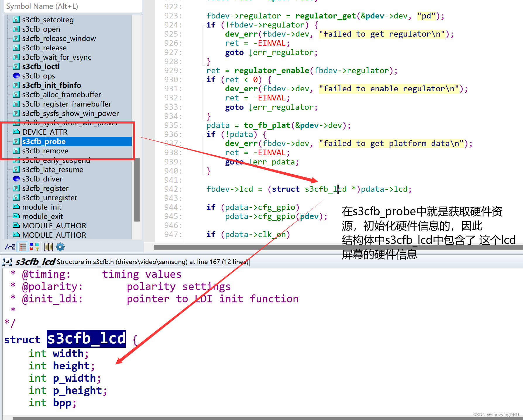523x420 pixels.
Task: Focus the Symbol Name search field
Action: (x=73, y=6)
